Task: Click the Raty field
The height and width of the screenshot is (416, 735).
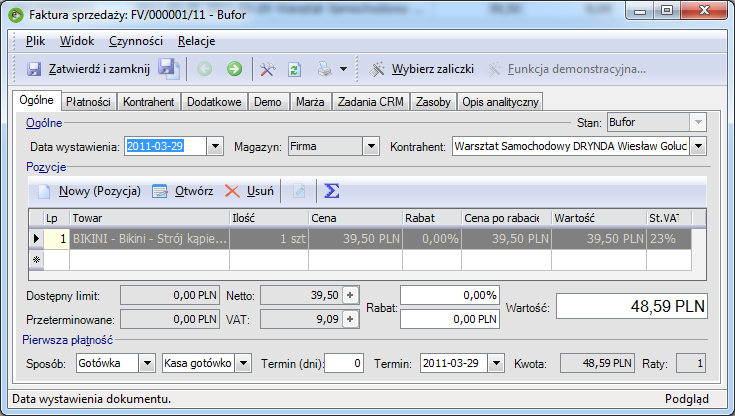Action: 691,363
